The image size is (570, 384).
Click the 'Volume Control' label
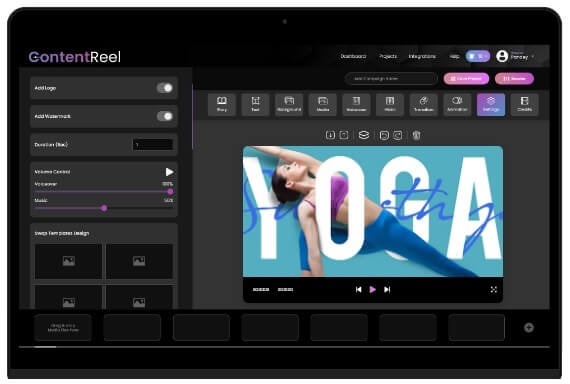pyautogui.click(x=52, y=172)
